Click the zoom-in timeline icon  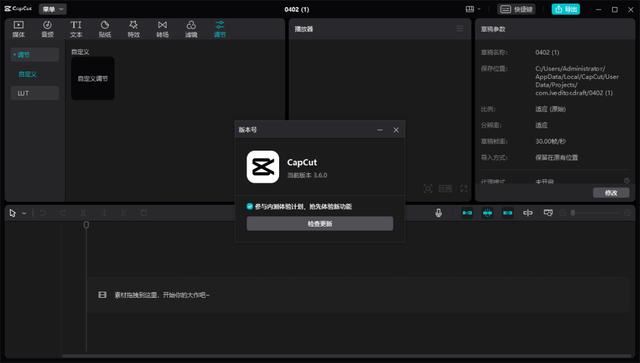pyautogui.click(x=628, y=213)
